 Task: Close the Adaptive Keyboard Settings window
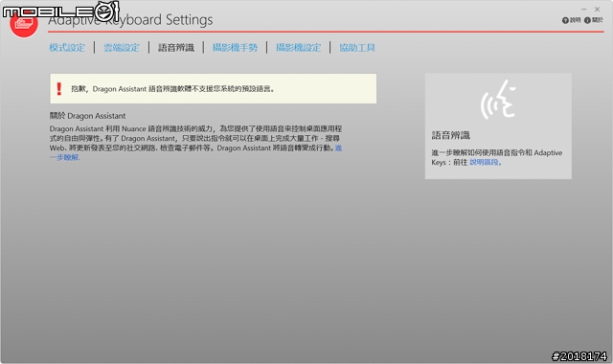597,9
